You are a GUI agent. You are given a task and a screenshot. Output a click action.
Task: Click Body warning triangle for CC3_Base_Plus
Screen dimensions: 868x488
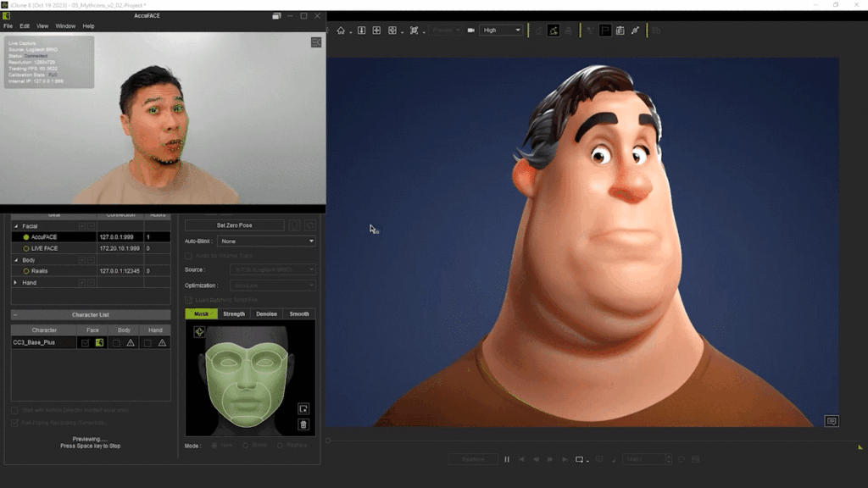131,343
